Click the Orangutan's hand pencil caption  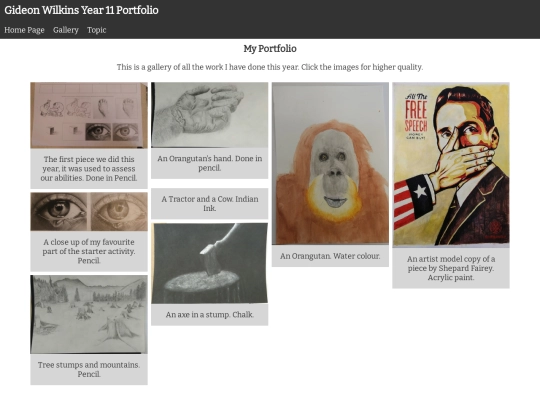pyautogui.click(x=209, y=163)
